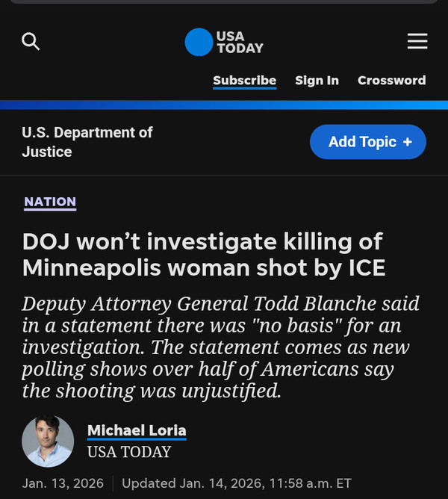
Task: Click the blue gradient bar below navigation
Action: [224, 105]
